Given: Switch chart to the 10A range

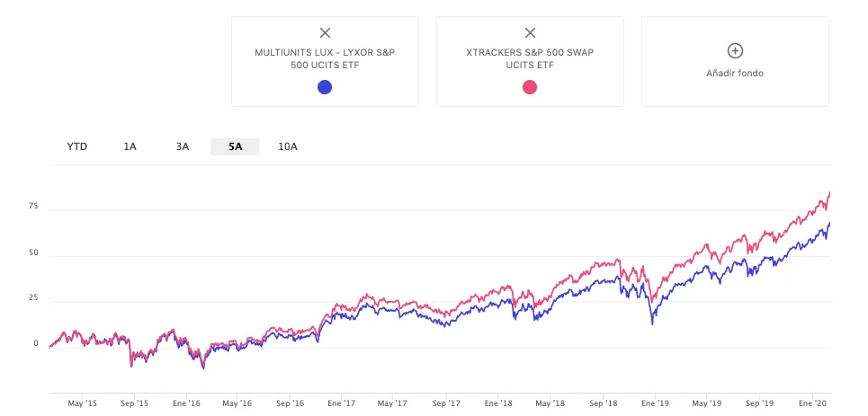Looking at the screenshot, I should (288, 146).
